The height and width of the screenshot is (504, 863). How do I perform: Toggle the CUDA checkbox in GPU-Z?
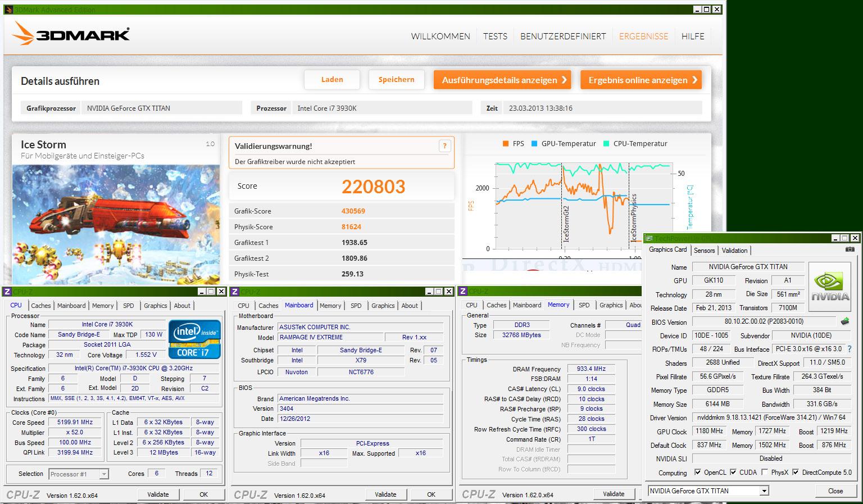[x=733, y=472]
